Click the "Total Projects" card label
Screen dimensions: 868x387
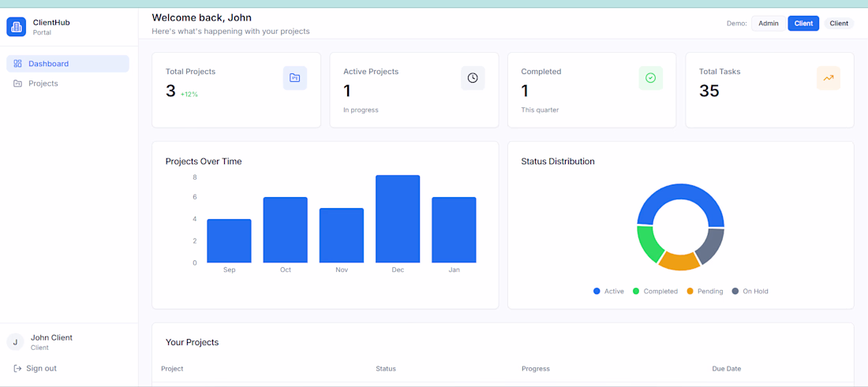coord(190,71)
